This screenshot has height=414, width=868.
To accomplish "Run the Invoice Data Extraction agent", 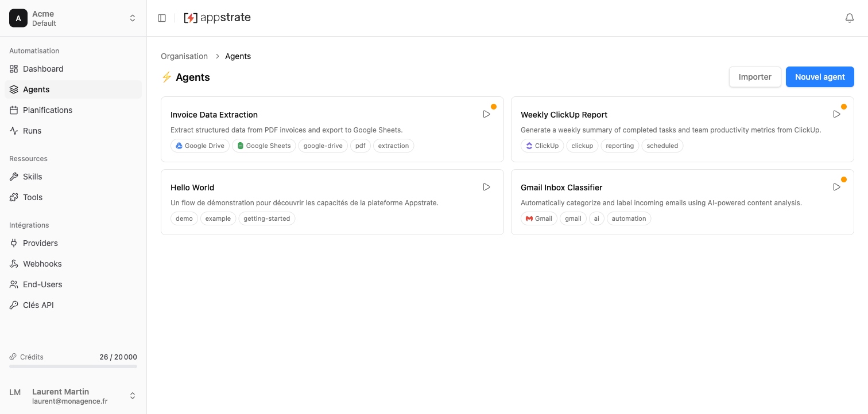I will (486, 114).
